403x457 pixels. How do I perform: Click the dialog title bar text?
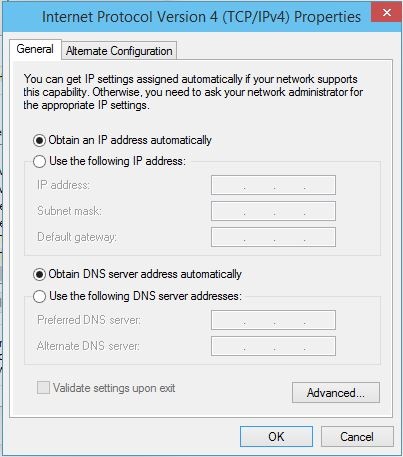(x=201, y=17)
